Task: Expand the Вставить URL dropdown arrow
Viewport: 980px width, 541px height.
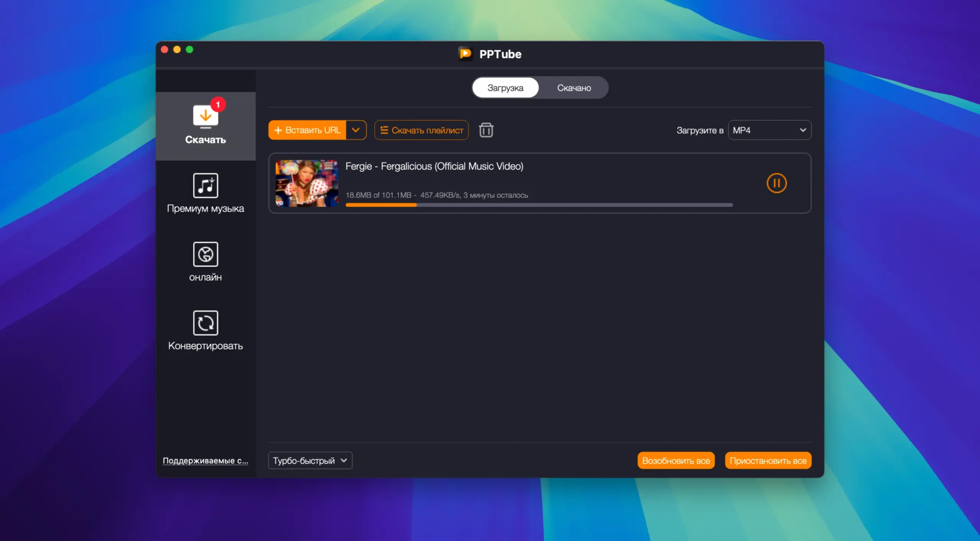Action: pos(356,130)
